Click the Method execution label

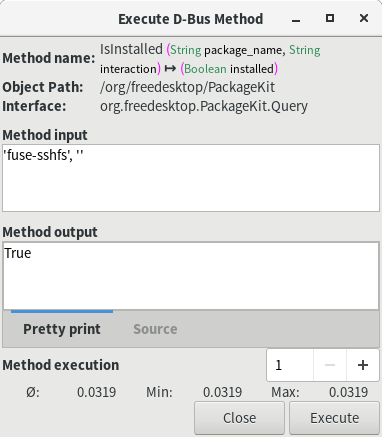pos(61,365)
